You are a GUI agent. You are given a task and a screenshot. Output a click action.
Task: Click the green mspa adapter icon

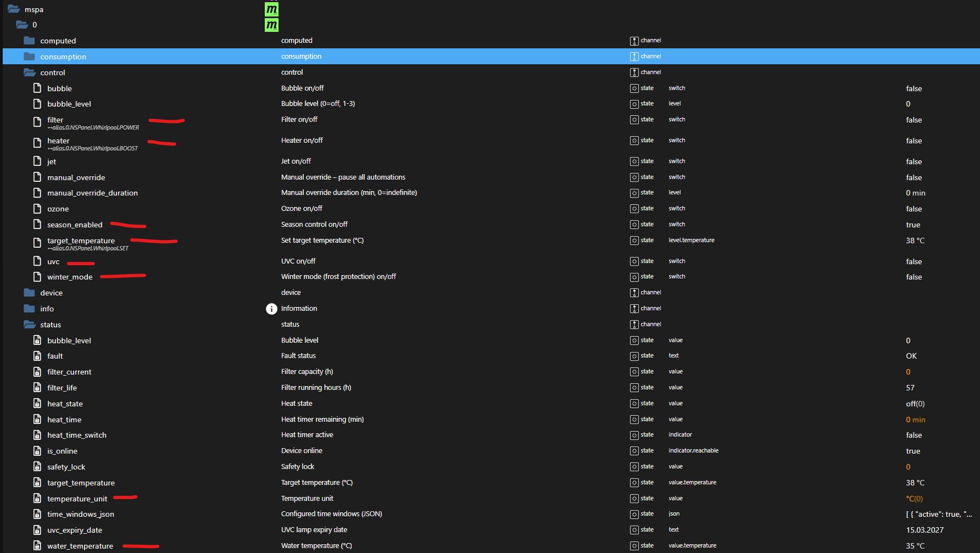point(271,9)
